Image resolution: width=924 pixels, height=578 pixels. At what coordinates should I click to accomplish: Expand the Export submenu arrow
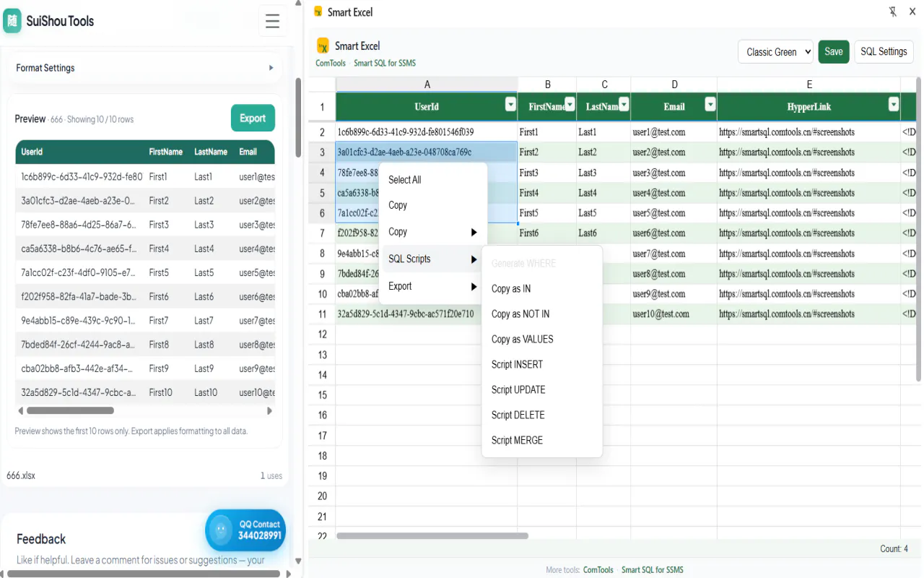[474, 287]
